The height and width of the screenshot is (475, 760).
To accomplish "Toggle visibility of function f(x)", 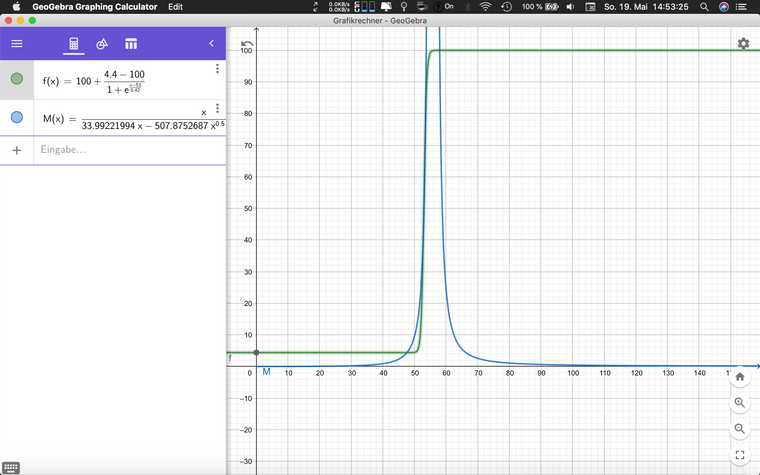I will coord(17,79).
